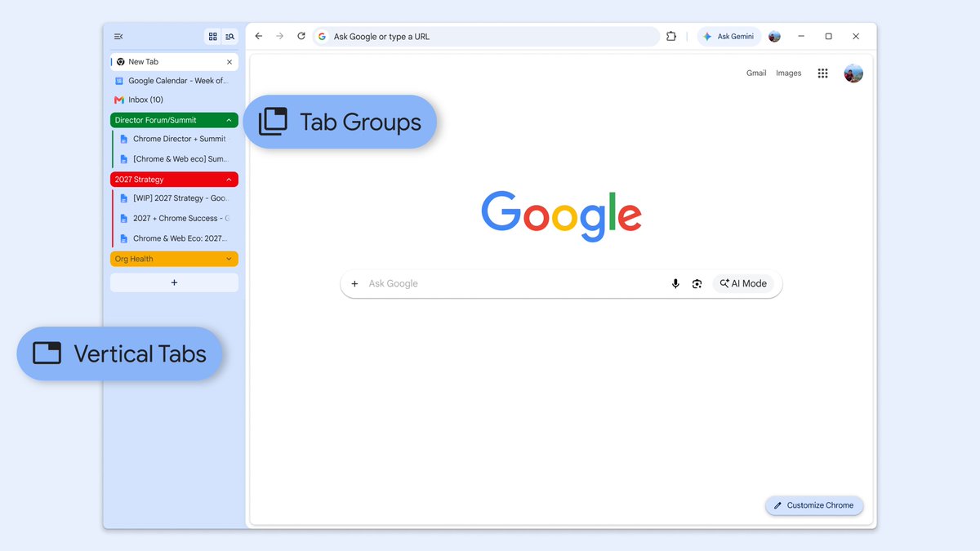Screen dimensions: 980x551
Task: Open the Chrome profile avatar in the toolbar
Action: click(774, 37)
